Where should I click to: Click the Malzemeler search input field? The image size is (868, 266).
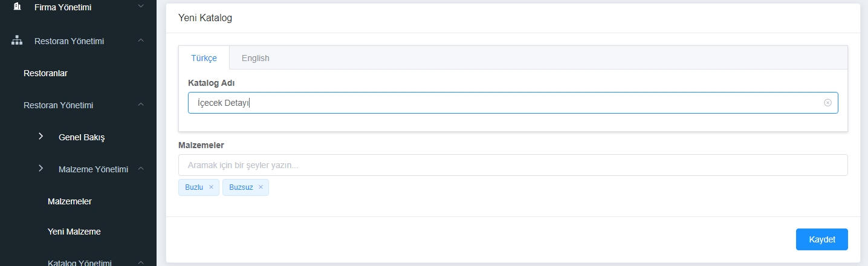pos(513,165)
